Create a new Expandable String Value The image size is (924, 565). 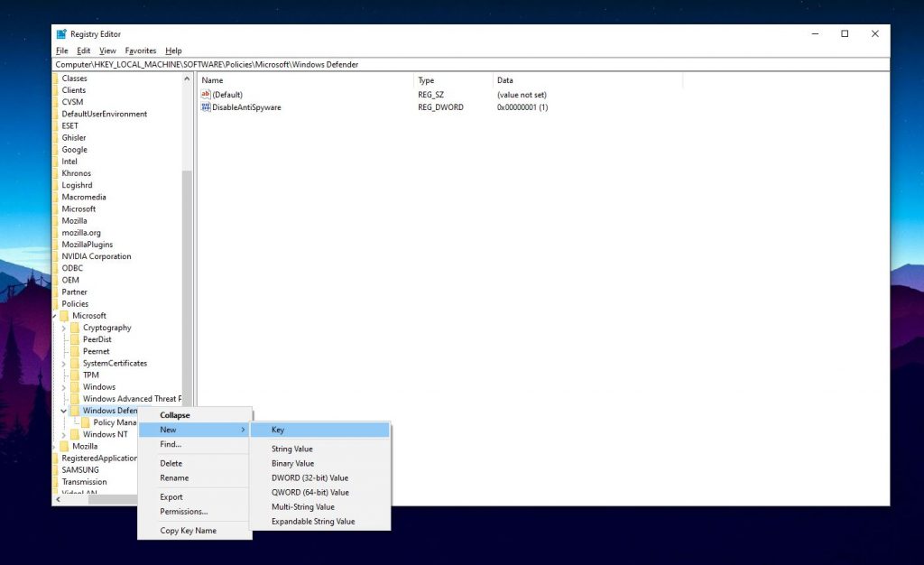[x=320, y=522]
